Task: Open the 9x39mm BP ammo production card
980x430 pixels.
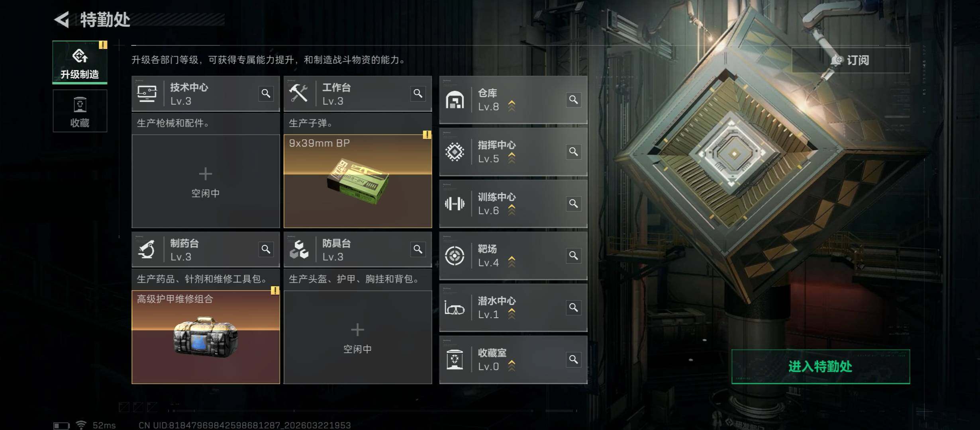Action: pyautogui.click(x=358, y=181)
